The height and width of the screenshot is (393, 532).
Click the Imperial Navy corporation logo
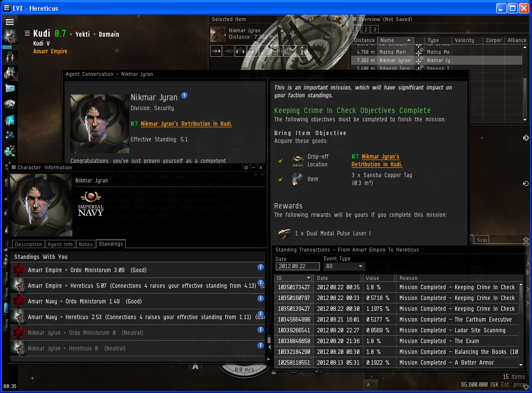click(90, 204)
